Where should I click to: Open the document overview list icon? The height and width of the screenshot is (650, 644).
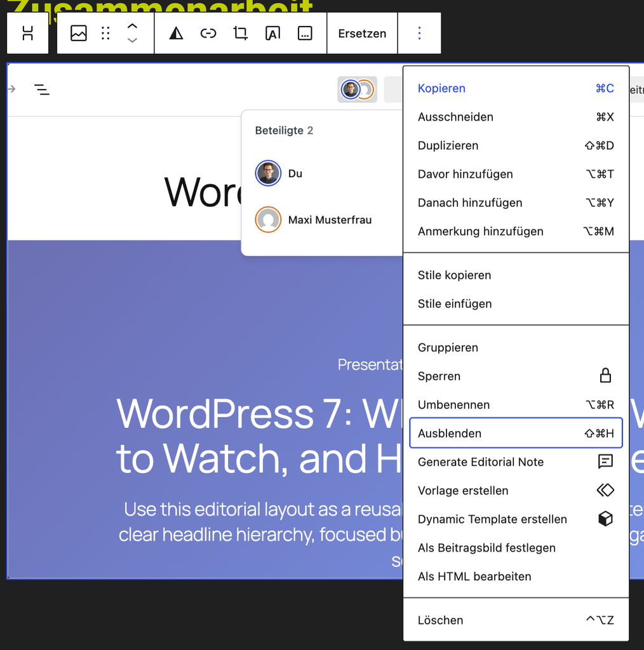41,89
